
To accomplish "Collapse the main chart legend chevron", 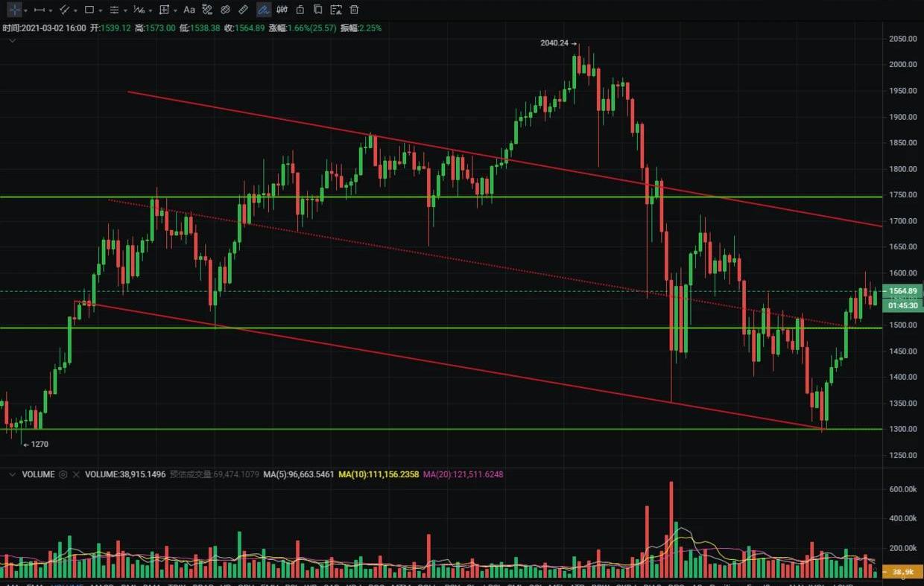I will (x=12, y=40).
